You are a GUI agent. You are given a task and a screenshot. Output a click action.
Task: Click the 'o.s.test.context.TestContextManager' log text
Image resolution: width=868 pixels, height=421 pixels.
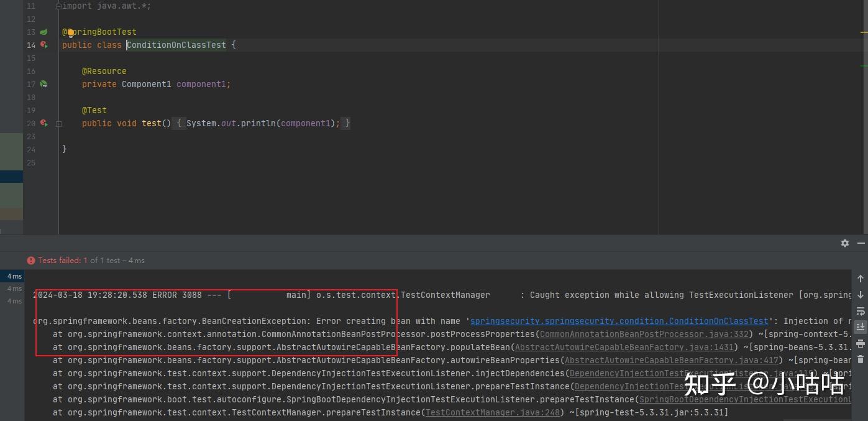[x=403, y=295]
